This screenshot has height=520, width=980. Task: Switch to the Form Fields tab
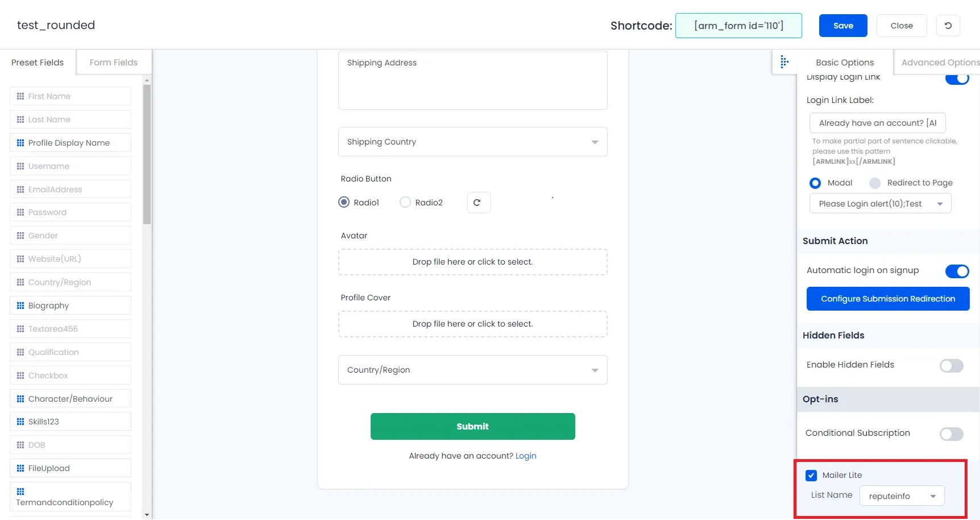[x=114, y=63]
